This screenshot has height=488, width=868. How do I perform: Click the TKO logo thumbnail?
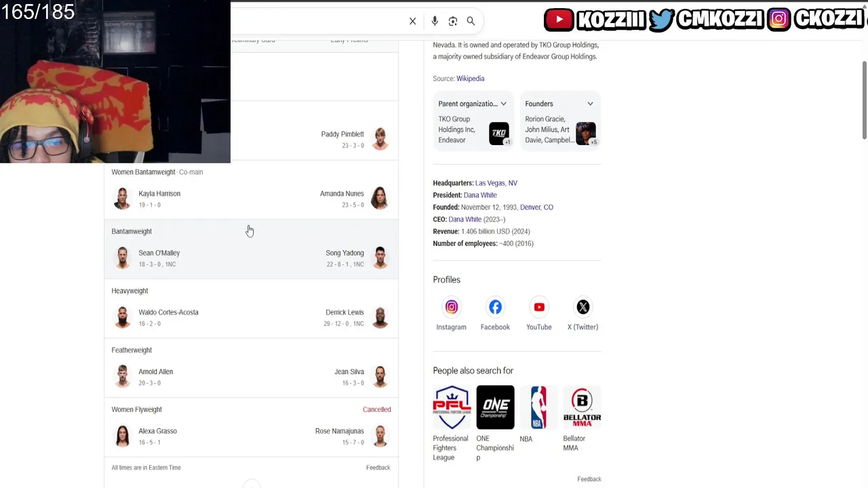click(499, 134)
